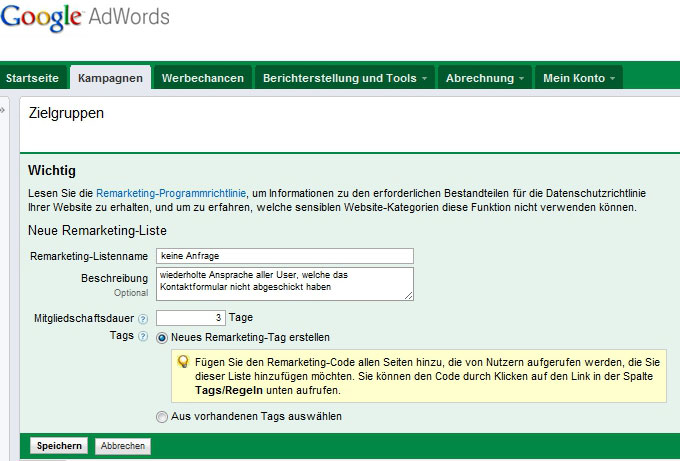Screen dimensions: 680x461
Task: Open the Berichterstellung und Tools dropdown
Action: (344, 78)
